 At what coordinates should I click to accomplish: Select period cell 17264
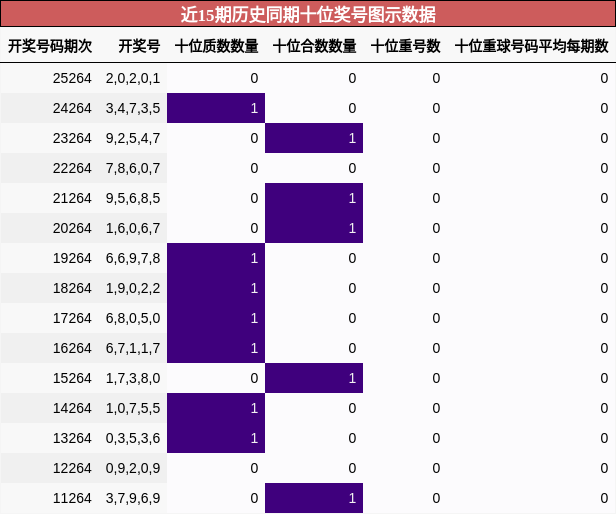click(x=72, y=318)
